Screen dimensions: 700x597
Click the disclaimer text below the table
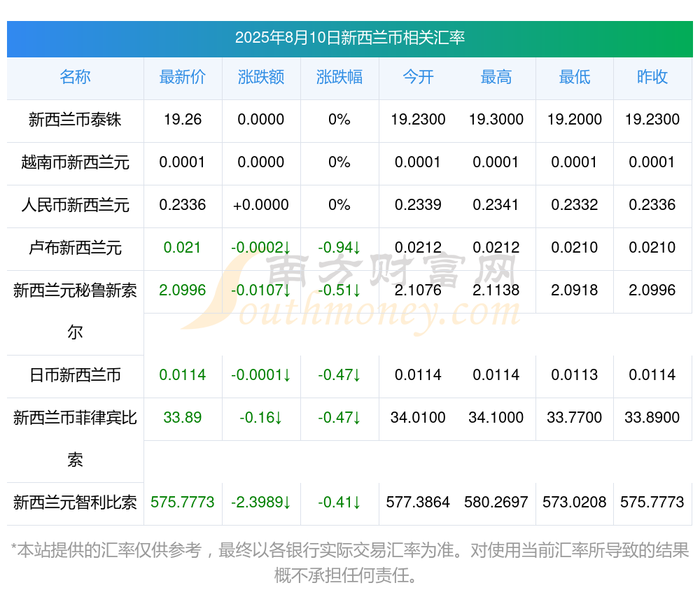pos(350,563)
